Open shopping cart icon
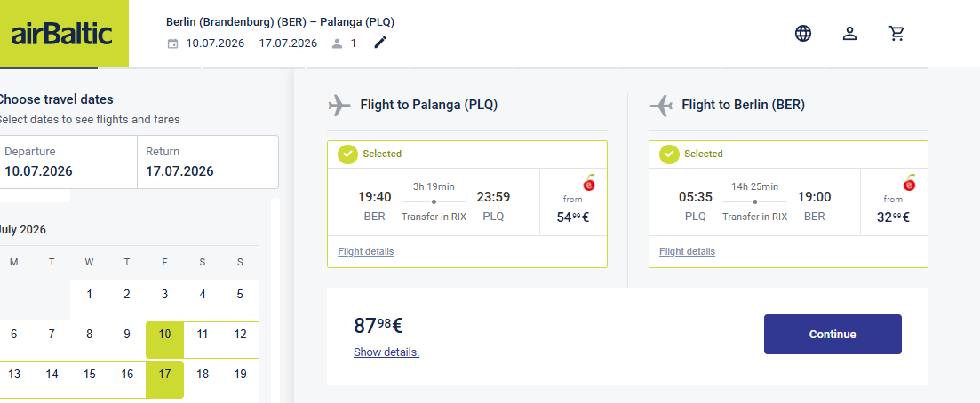Screen dimensions: 980x403 [896, 33]
